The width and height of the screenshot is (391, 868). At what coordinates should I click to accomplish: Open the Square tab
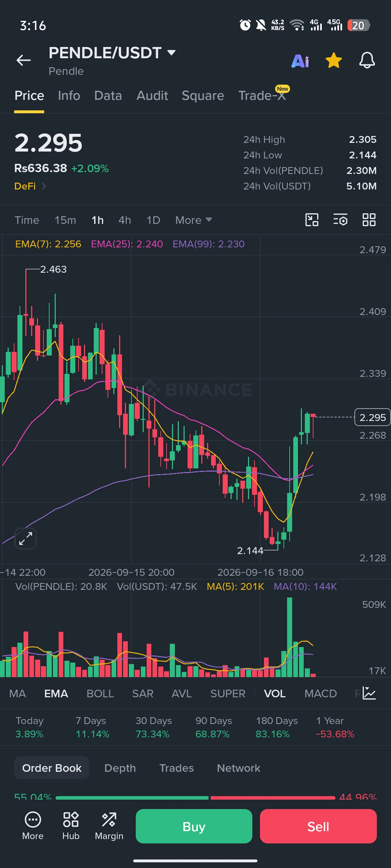pyautogui.click(x=203, y=96)
